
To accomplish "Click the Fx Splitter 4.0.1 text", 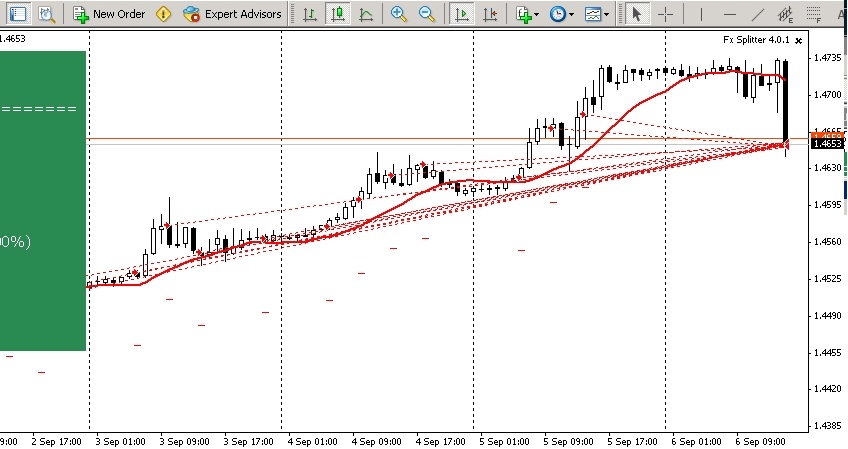I will tap(756, 40).
